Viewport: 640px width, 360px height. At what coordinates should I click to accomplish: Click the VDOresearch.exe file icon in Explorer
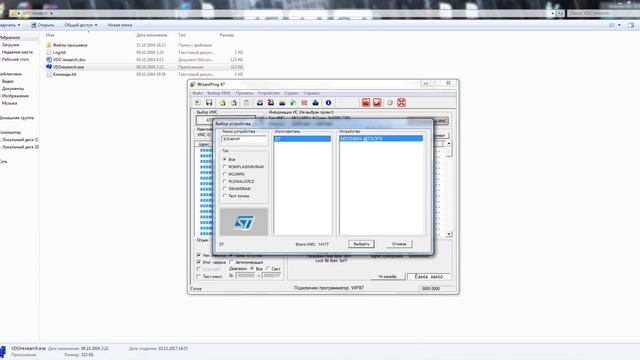[49, 67]
